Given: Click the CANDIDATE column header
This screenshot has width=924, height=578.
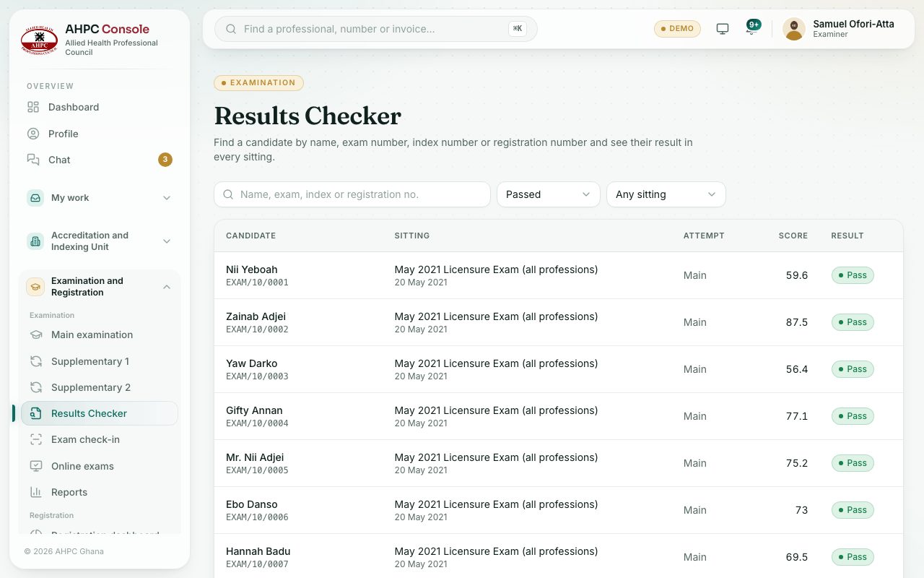Looking at the screenshot, I should 250,236.
